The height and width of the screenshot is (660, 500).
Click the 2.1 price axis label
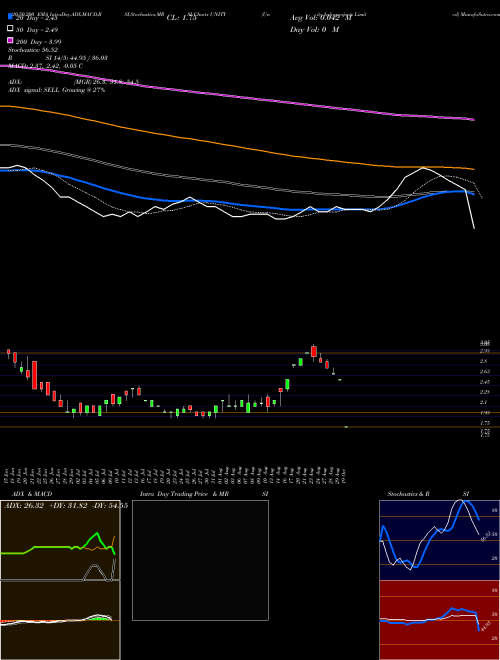484,402
